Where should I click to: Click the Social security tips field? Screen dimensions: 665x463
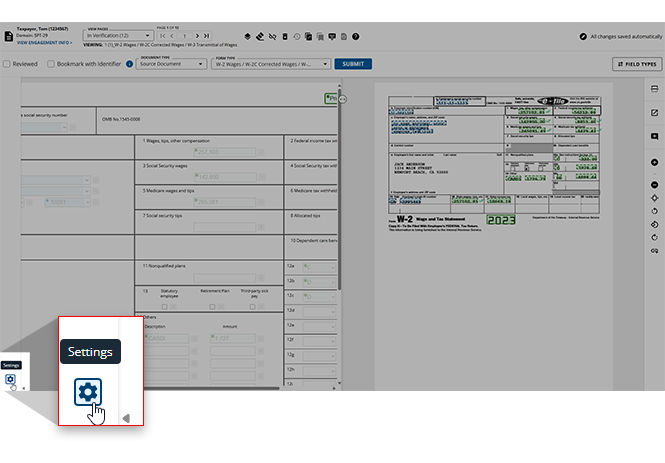[x=225, y=228]
